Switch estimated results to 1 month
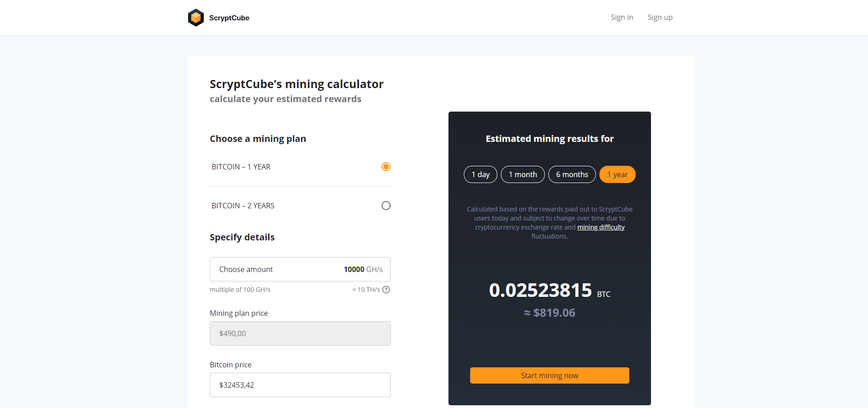 click(x=523, y=174)
